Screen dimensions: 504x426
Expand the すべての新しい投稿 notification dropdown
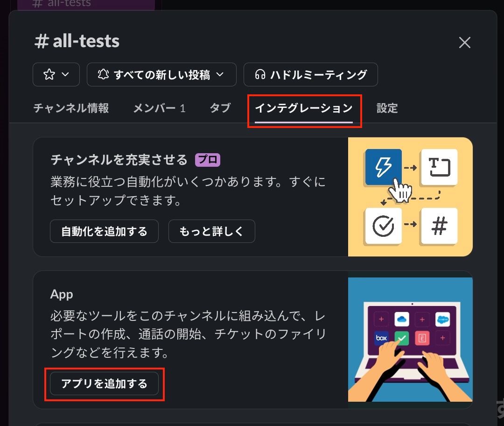point(161,75)
